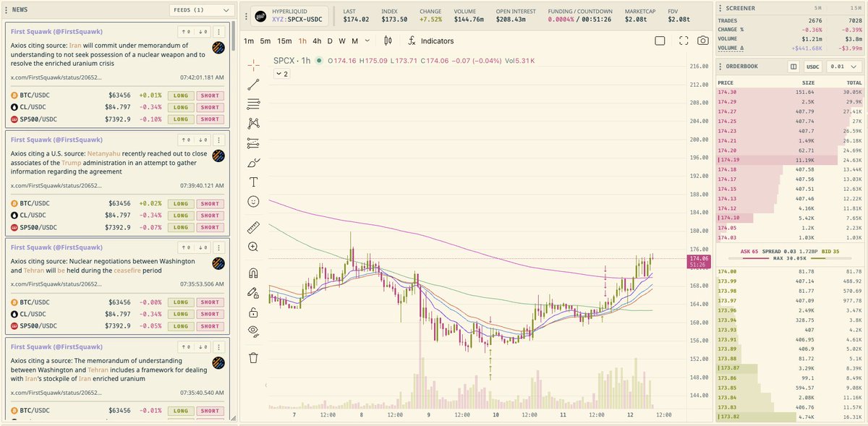The image size is (868, 426).
Task: Upvote the Iran nuclear weapon news card
Action: [x=186, y=32]
